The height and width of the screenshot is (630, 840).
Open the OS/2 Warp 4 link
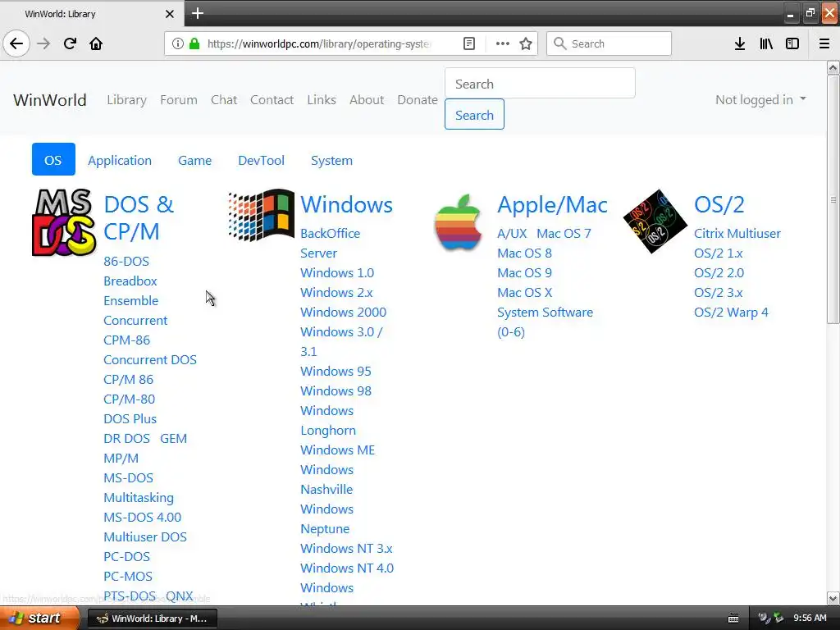[x=731, y=312]
